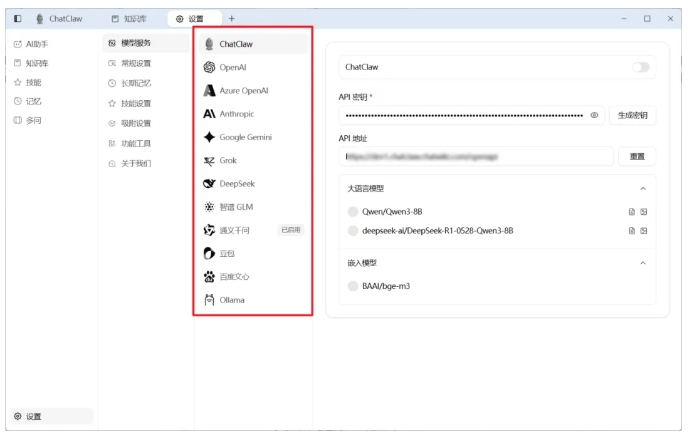Image resolution: width=691 pixels, height=443 pixels.
Task: Collapse the 大语言模型 section
Action: click(x=642, y=188)
